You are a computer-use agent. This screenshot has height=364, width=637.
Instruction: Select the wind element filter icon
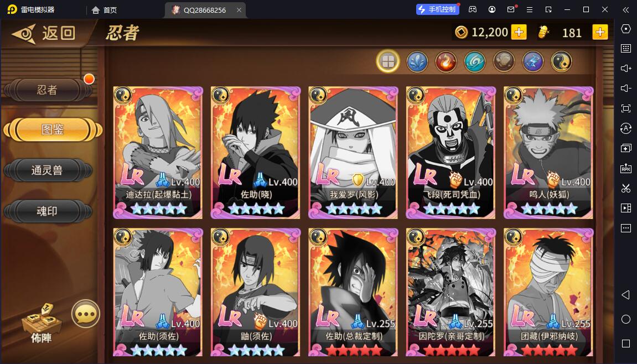point(474,62)
